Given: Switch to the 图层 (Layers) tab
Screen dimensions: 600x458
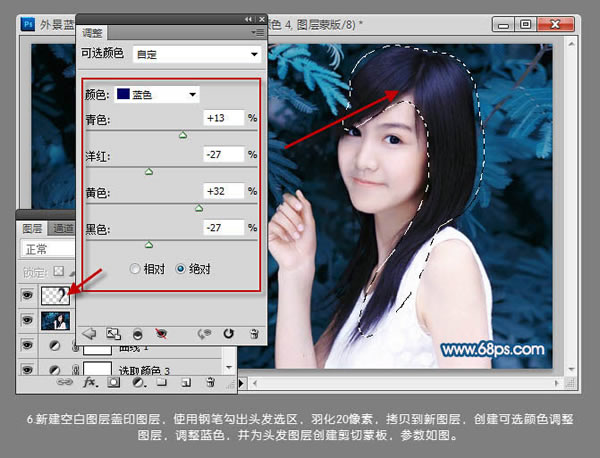Looking at the screenshot, I should click(33, 228).
